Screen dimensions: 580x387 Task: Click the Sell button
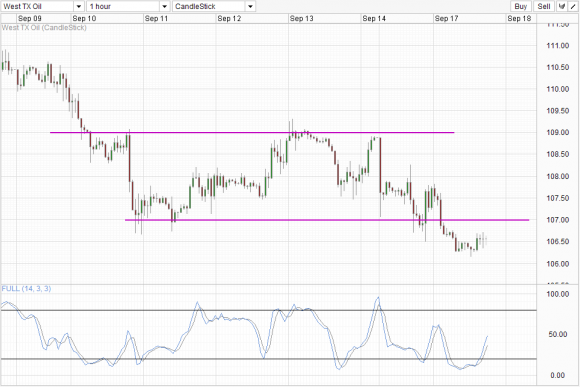coord(544,6)
